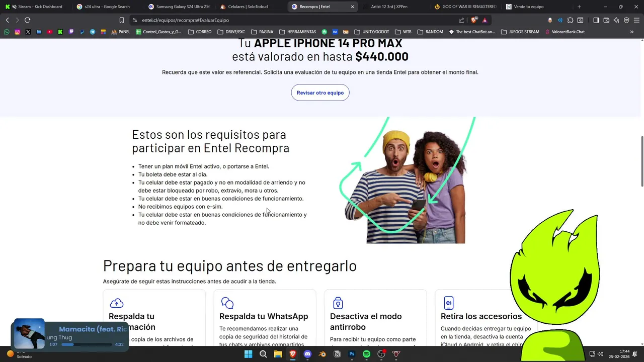644x362 pixels.
Task: Click the volume speaker tray icon
Action: (x=600, y=354)
